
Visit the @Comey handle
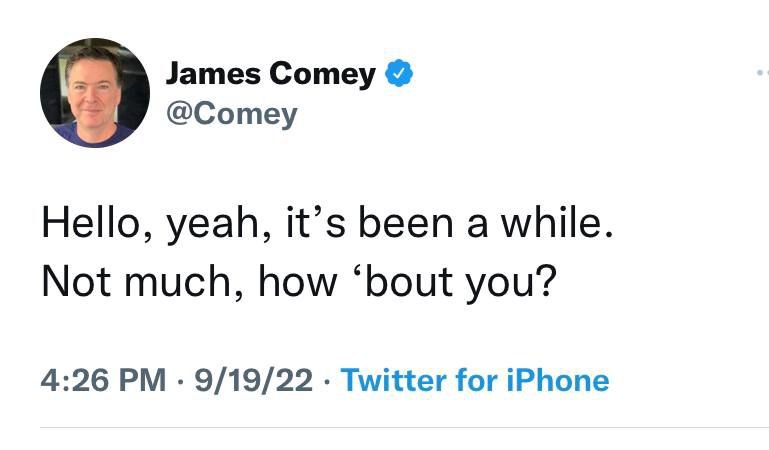click(231, 114)
